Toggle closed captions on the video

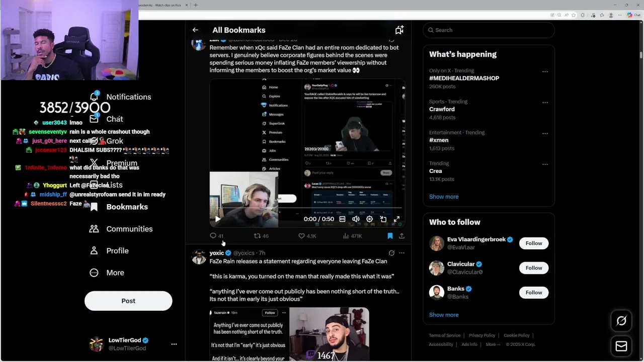pyautogui.click(x=342, y=219)
